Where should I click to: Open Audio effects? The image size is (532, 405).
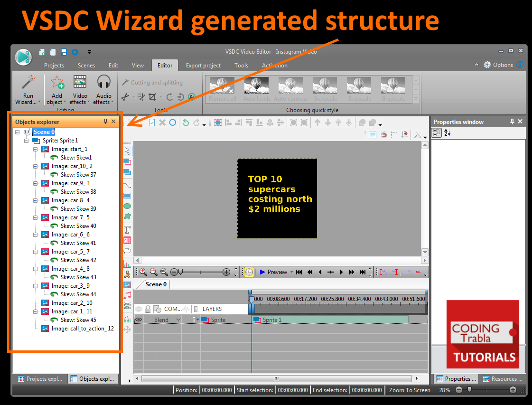click(x=103, y=90)
